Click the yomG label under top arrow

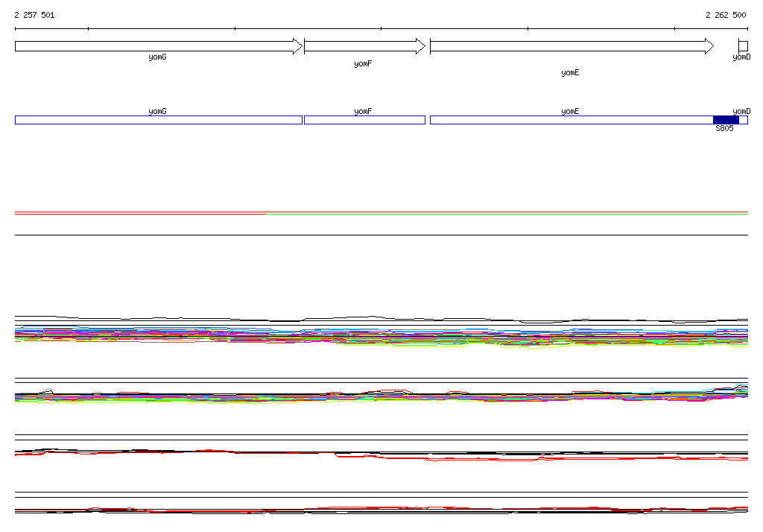click(x=157, y=57)
